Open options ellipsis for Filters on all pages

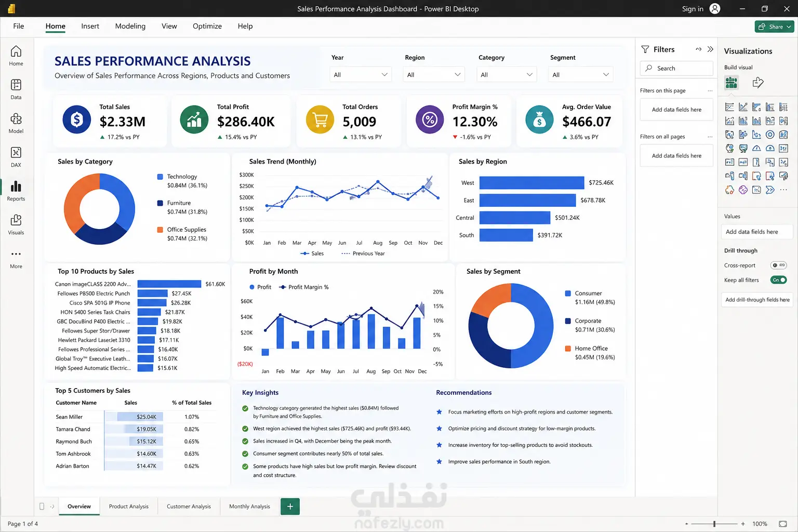click(710, 137)
